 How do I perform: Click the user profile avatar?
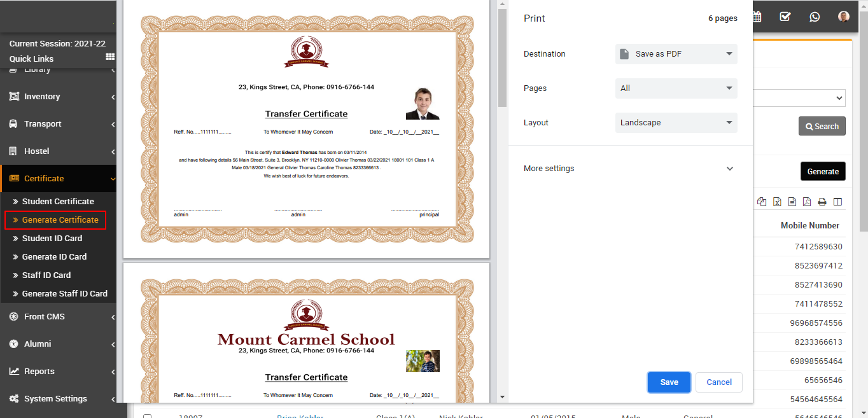tap(843, 17)
